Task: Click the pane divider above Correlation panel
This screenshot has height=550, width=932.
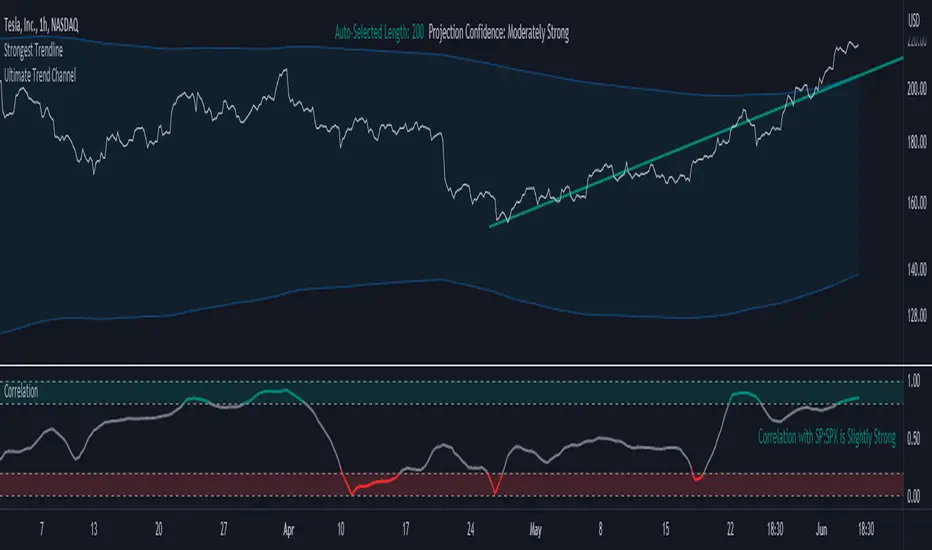Action: (x=450, y=365)
